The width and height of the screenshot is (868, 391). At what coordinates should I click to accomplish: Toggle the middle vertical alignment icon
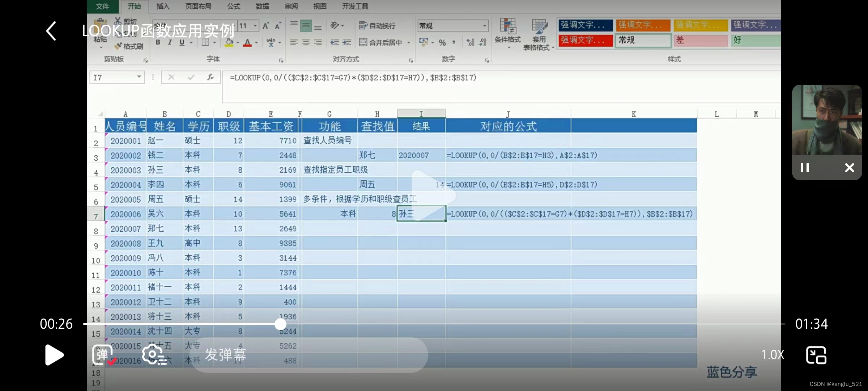306,25
